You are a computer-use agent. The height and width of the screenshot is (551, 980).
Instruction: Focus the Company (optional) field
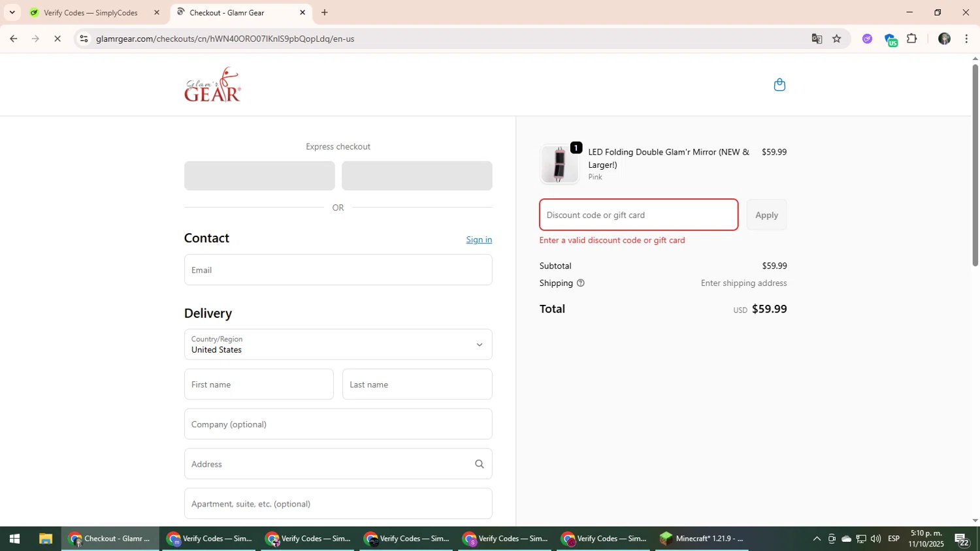(x=338, y=424)
